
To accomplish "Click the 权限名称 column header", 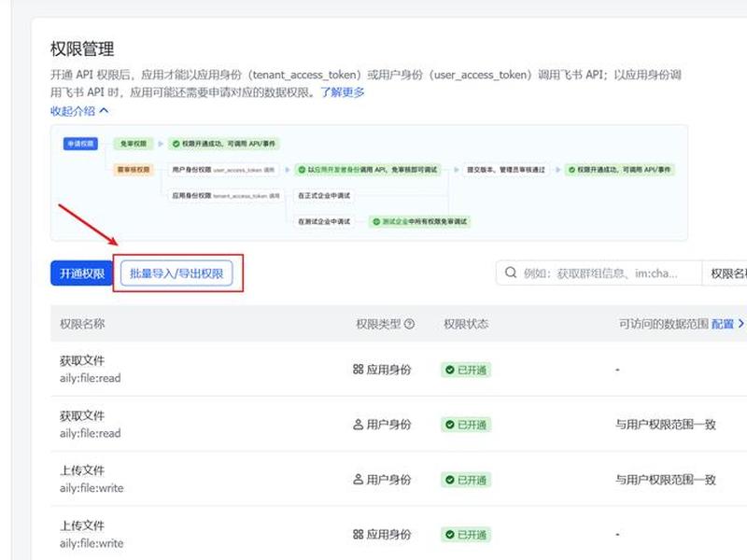I will tap(82, 324).
